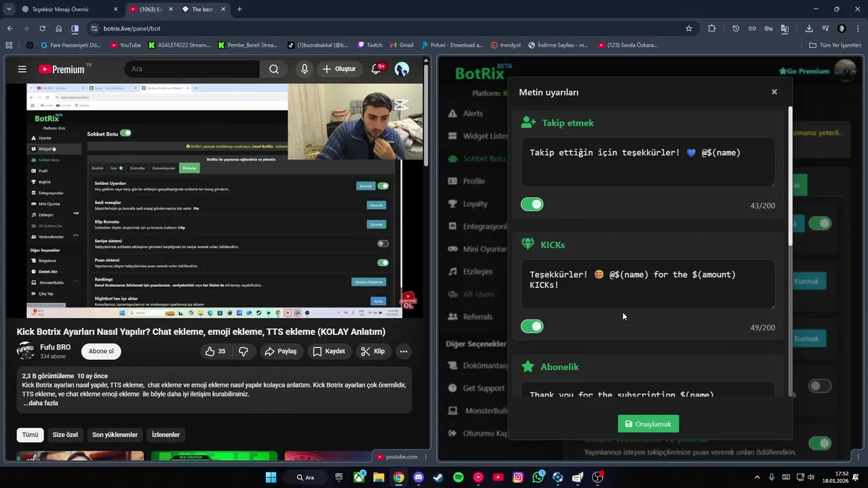Expand the description with ...daha fazla
Image resolution: width=868 pixels, height=488 pixels.
[x=41, y=403]
